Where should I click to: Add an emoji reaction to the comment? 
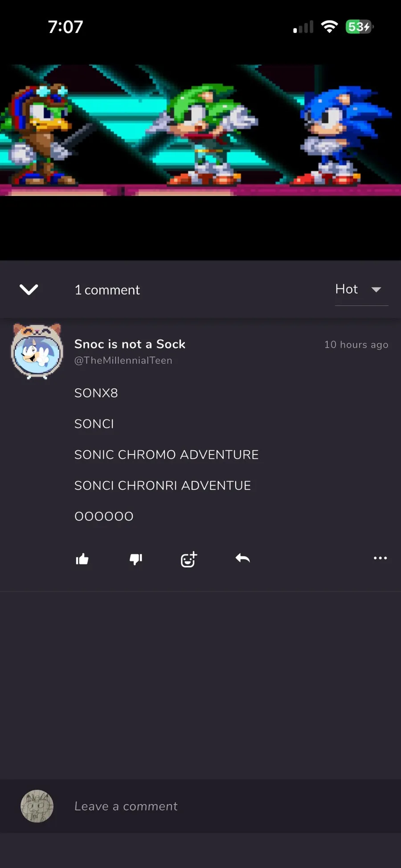coord(188,559)
